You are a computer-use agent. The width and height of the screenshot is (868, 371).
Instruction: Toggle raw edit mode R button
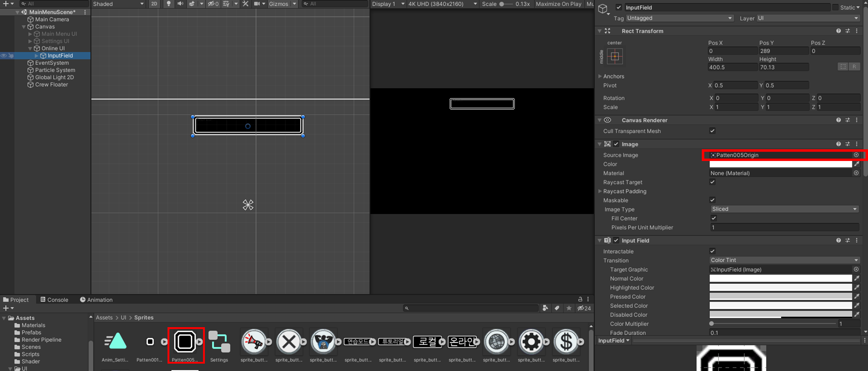click(x=854, y=67)
